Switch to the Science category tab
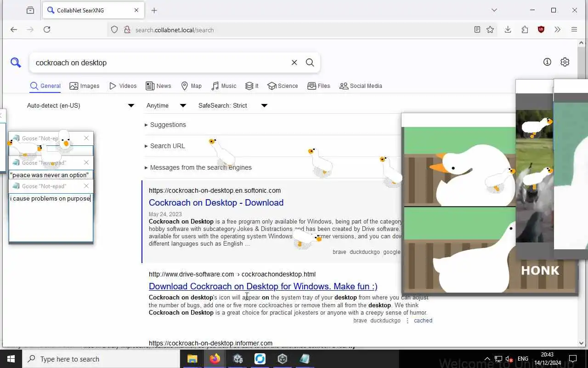Viewport: 588px width, 368px height. 283,86
